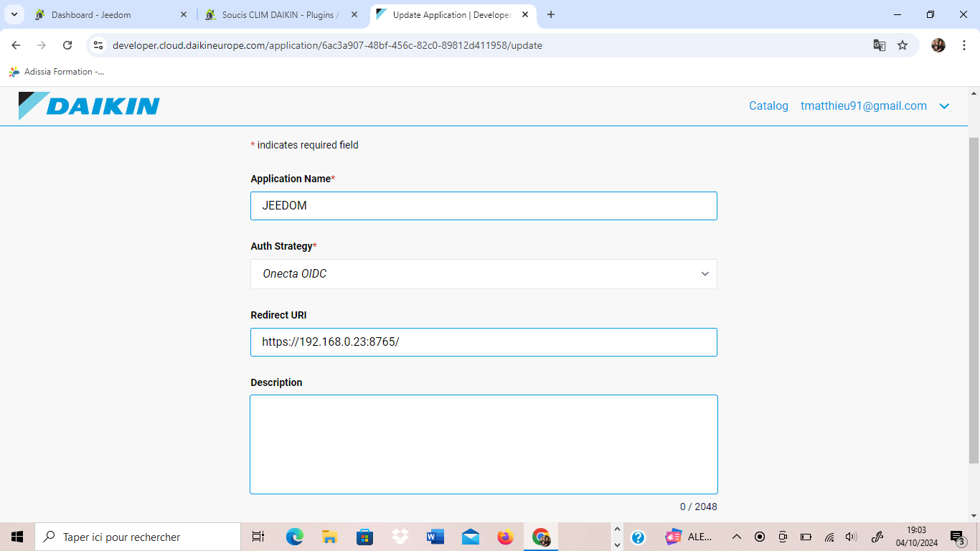
Task: Open the Windows Start menu
Action: coord(17,537)
